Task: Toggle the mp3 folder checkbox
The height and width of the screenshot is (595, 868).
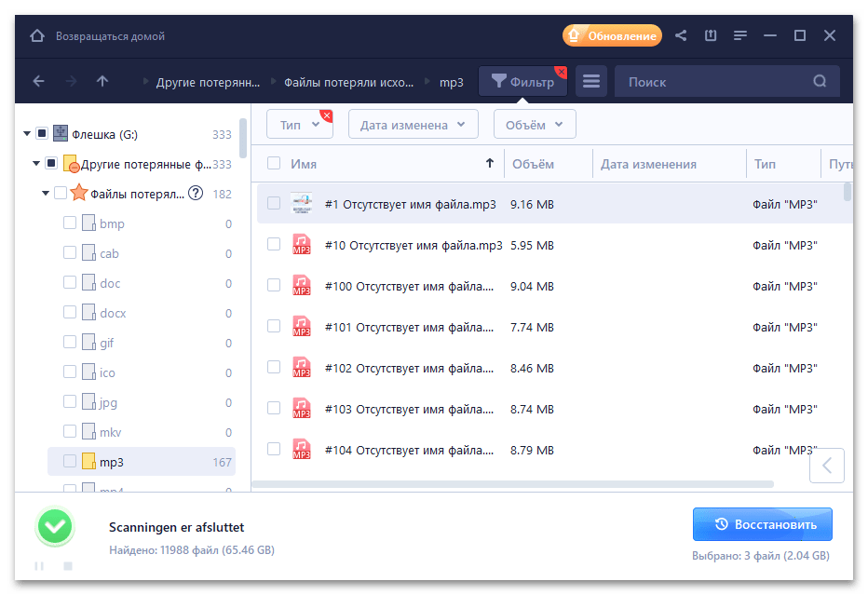Action: (70, 461)
